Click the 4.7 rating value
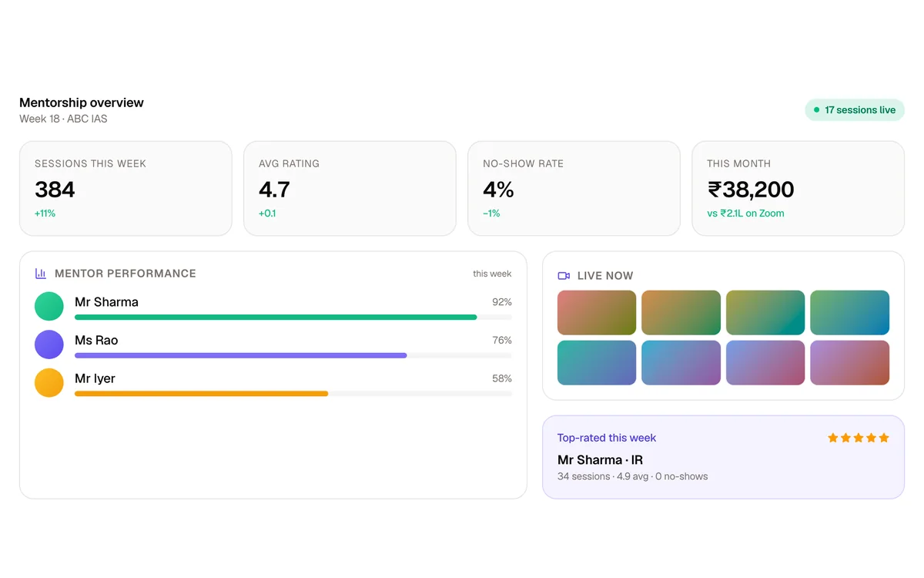This screenshot has width=924, height=578. (275, 190)
